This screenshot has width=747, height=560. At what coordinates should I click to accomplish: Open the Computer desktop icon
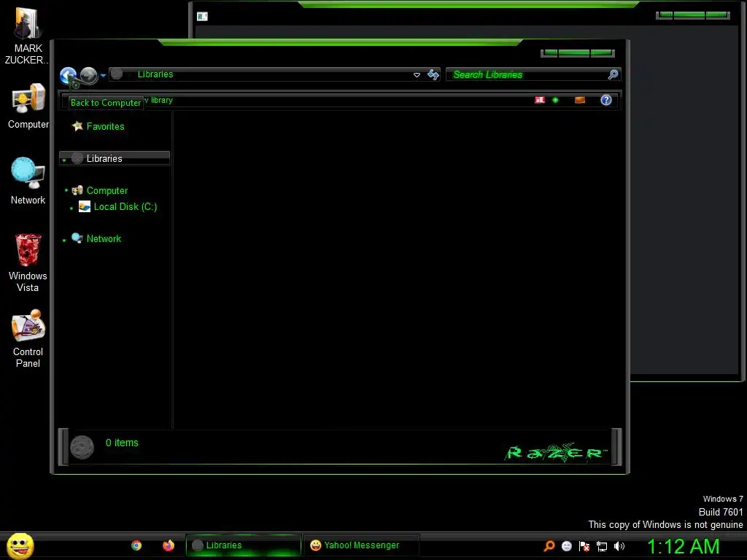point(28,106)
